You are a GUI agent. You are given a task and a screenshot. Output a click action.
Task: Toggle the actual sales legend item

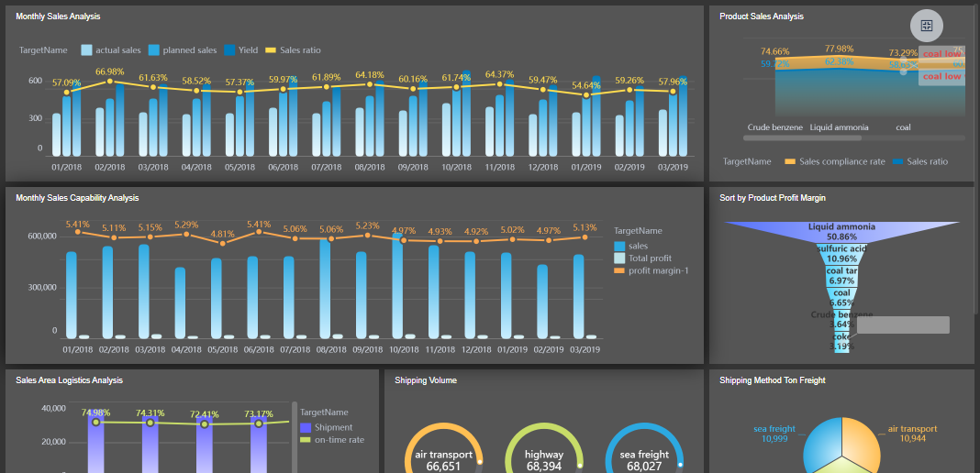[87, 50]
